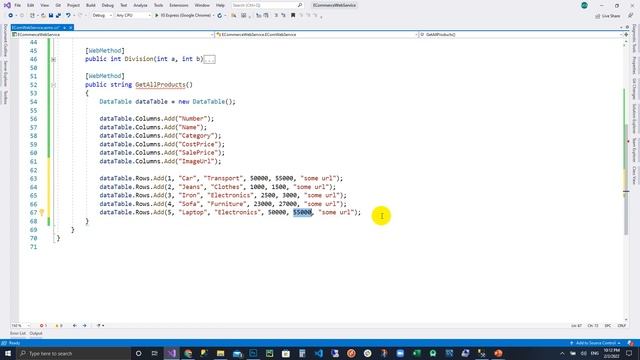Click the Save icon in toolbar

51,16
